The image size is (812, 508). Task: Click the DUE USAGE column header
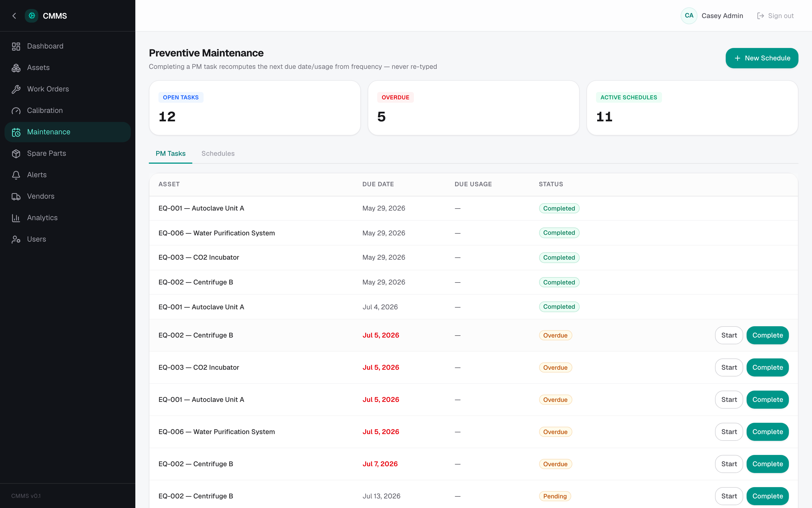click(x=473, y=184)
